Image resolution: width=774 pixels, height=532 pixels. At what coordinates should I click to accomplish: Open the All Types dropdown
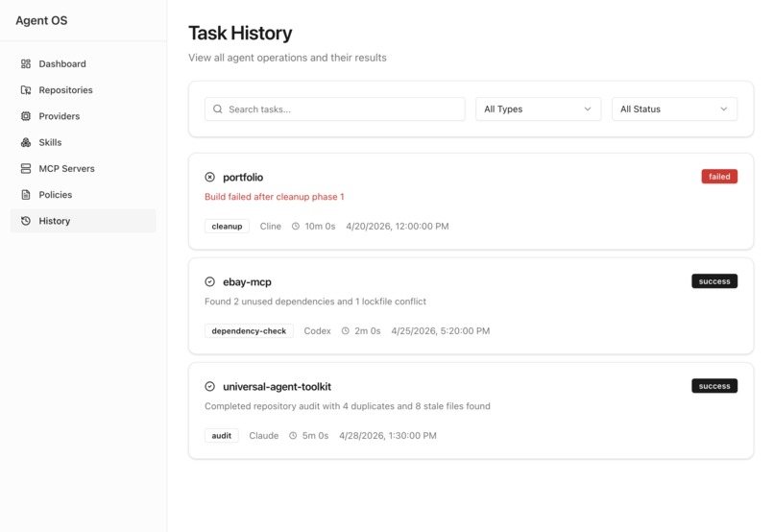[538, 109]
